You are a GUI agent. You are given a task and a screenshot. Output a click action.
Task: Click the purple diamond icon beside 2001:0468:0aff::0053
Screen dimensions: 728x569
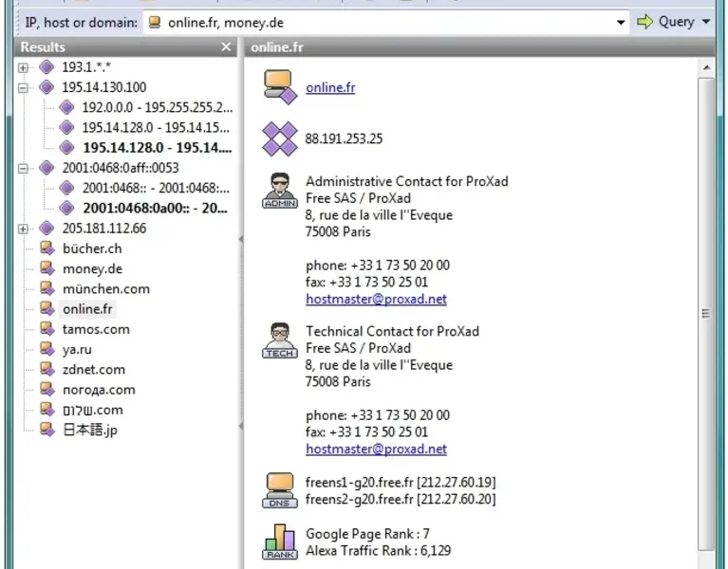[x=47, y=168]
